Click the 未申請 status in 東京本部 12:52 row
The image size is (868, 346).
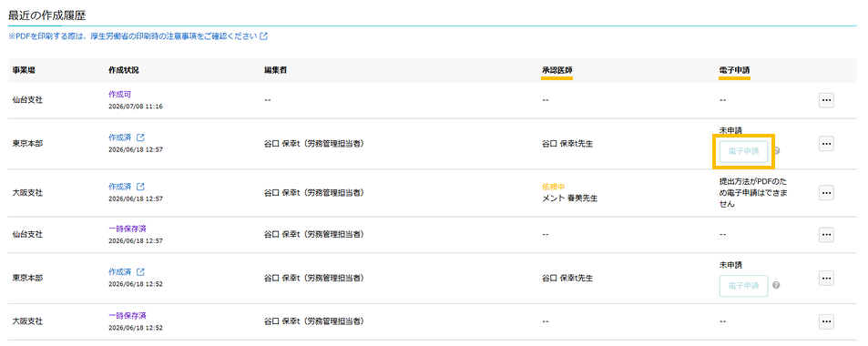[730, 265]
